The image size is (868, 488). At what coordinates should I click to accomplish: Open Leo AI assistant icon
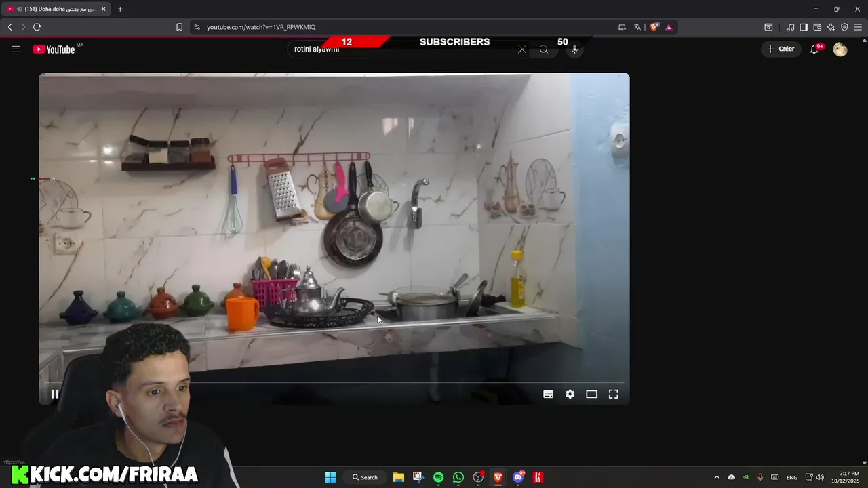(831, 27)
